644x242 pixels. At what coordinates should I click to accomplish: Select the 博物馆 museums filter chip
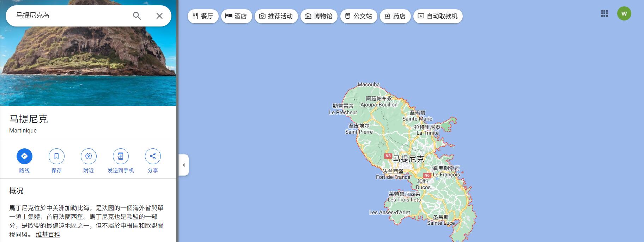(x=319, y=16)
